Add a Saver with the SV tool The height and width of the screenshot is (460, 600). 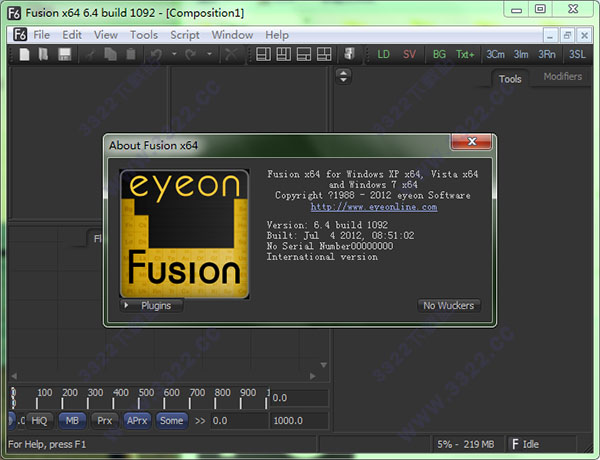[409, 54]
